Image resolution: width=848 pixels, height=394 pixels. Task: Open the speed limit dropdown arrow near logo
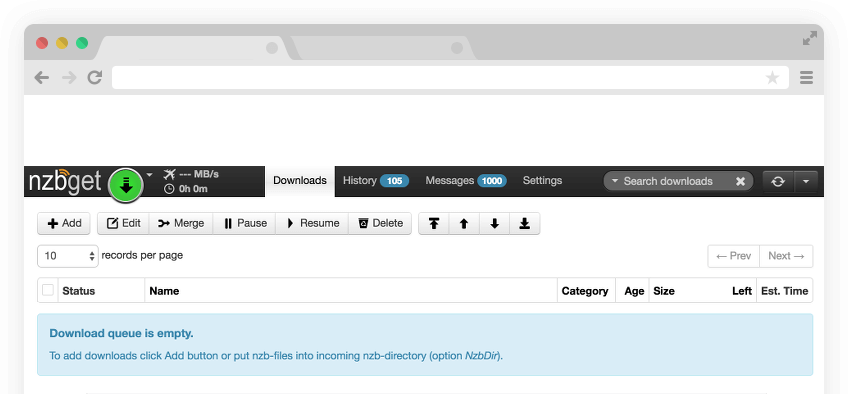150,175
